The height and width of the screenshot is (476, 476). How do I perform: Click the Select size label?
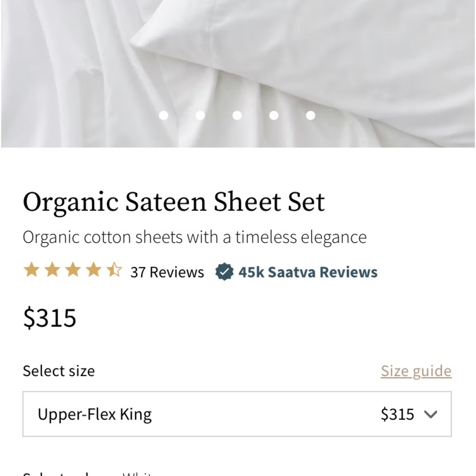[x=59, y=371]
